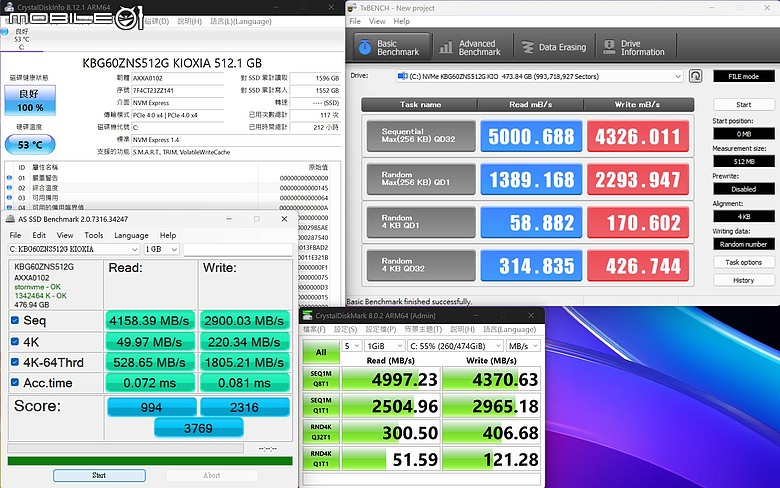Image resolution: width=780 pixels, height=488 pixels.
Task: Open AS SSD File menu
Action: pyautogui.click(x=15, y=235)
